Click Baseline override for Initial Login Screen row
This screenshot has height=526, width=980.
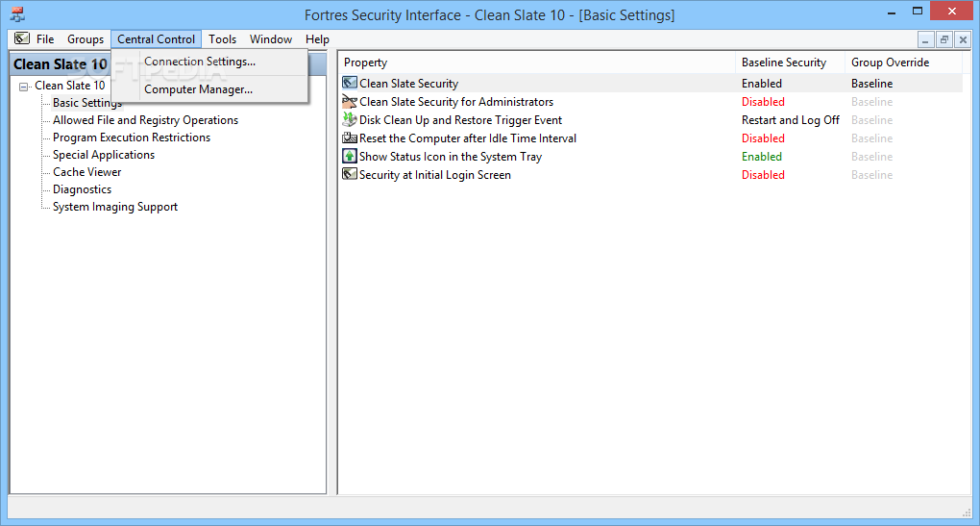(x=871, y=175)
